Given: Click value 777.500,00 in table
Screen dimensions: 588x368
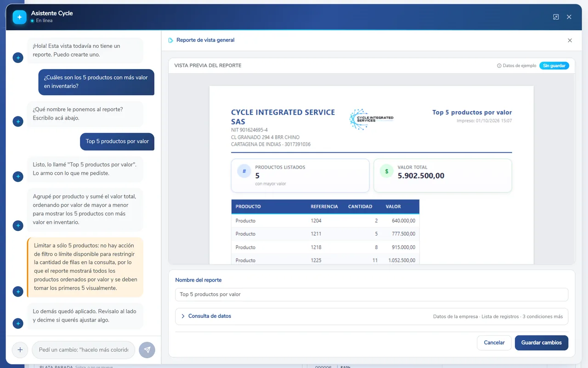Looking at the screenshot, I should coord(403,234).
